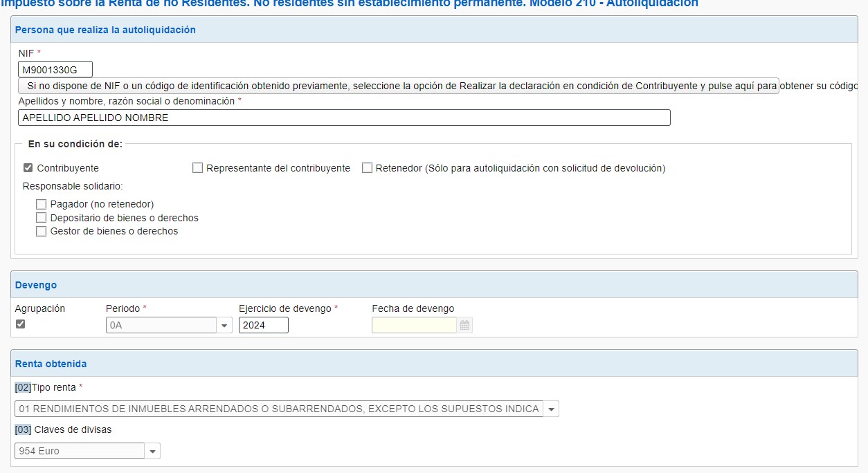This screenshot has height=473, width=868.
Task: Check Gestor de bienes o derechos
Action: [42, 232]
